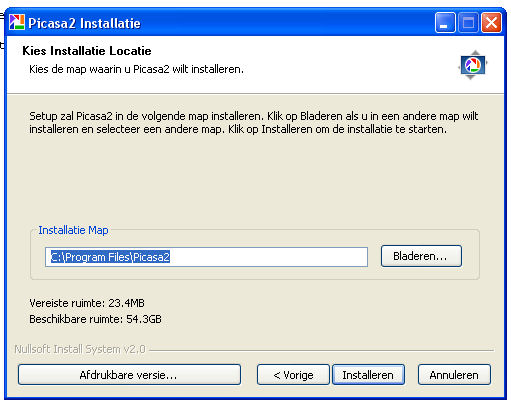The width and height of the screenshot is (511, 402).
Task: Click the Picasa2 Installatie title bar text
Action: pyautogui.click(x=84, y=23)
